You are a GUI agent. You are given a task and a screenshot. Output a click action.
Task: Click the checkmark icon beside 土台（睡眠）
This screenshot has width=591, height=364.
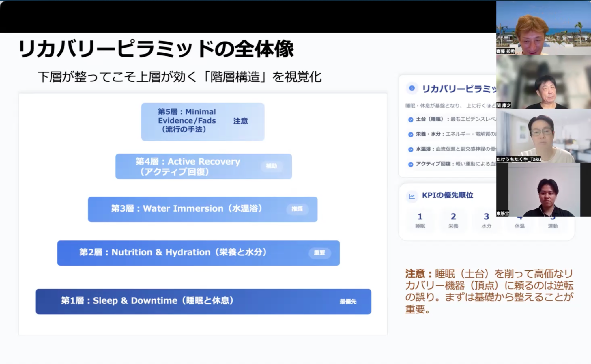click(411, 120)
